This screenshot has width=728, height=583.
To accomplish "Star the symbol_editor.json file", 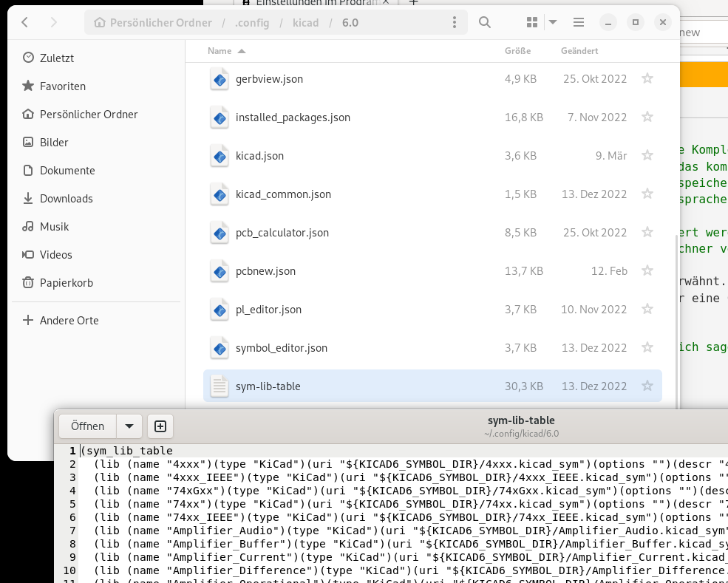I will point(647,347).
